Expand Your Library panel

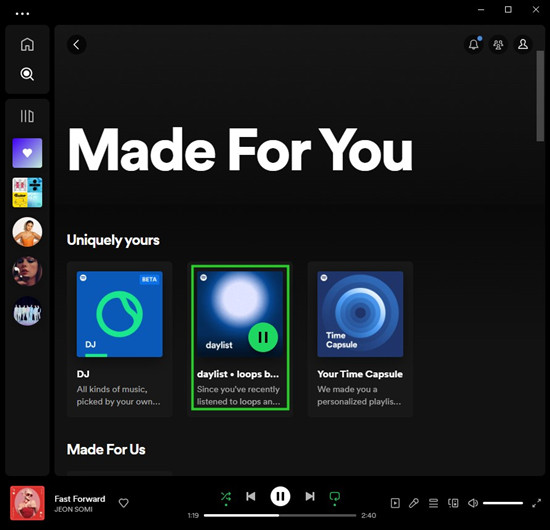tap(27, 116)
